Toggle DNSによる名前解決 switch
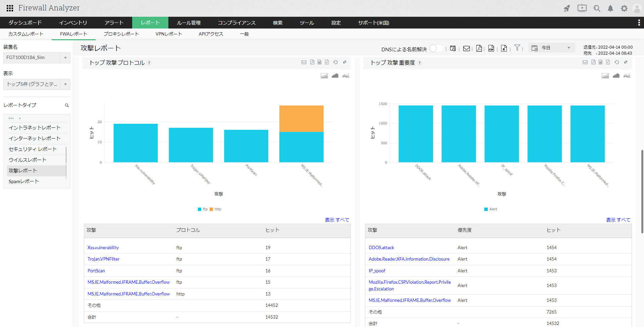This screenshot has height=327, width=644. pos(436,49)
